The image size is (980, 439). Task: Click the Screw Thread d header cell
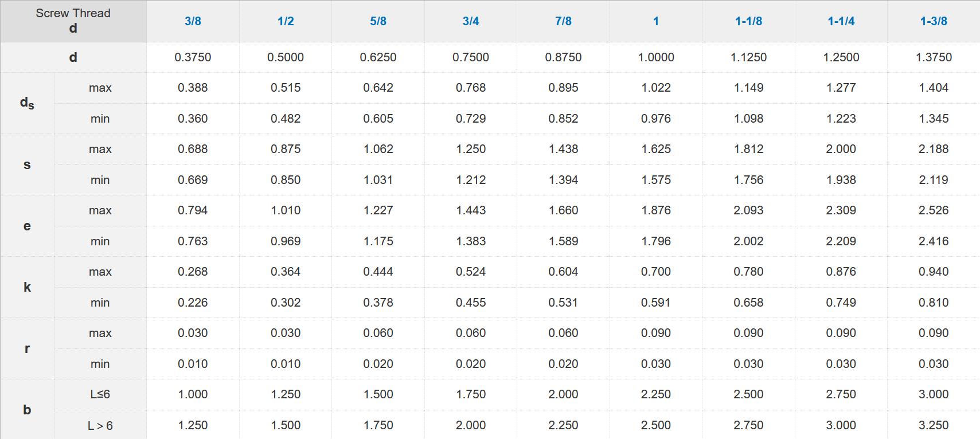(73, 21)
